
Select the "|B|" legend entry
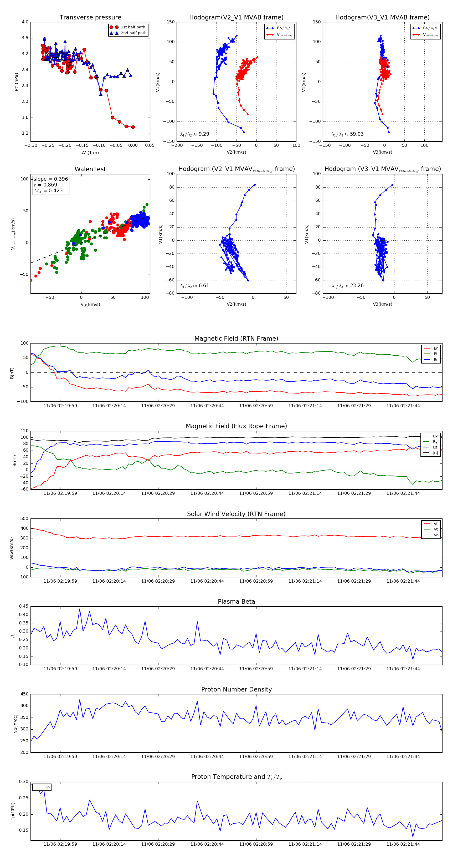click(x=431, y=453)
